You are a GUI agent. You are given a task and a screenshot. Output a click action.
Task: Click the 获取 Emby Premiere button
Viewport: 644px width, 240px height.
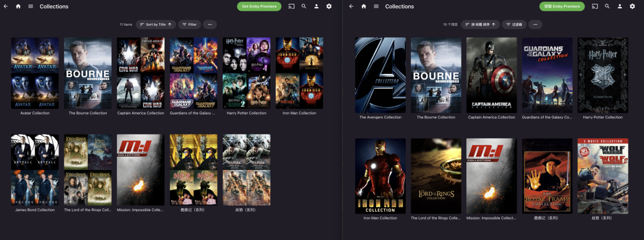562,6
